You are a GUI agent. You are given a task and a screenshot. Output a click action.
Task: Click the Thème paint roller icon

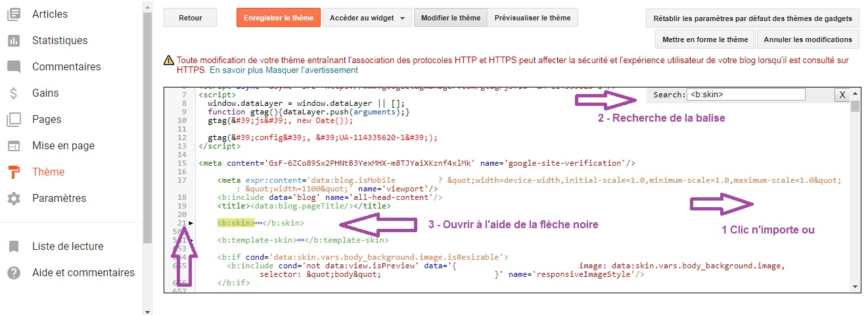(x=14, y=172)
